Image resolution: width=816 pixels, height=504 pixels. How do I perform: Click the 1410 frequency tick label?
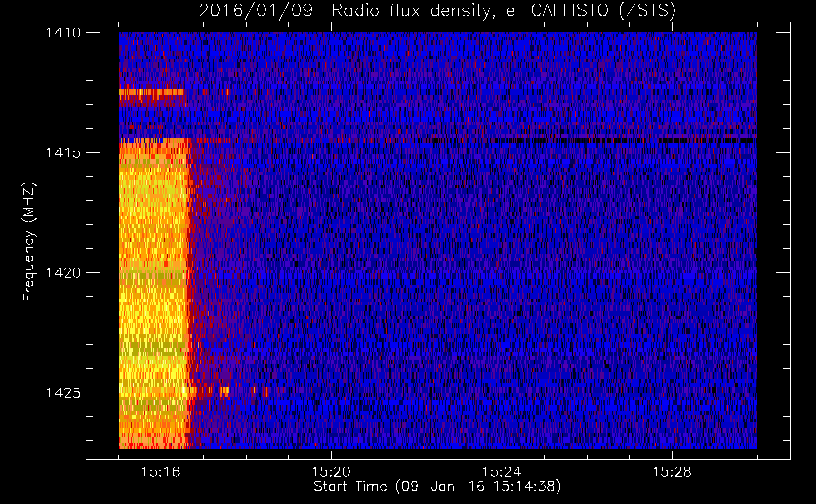tap(63, 32)
